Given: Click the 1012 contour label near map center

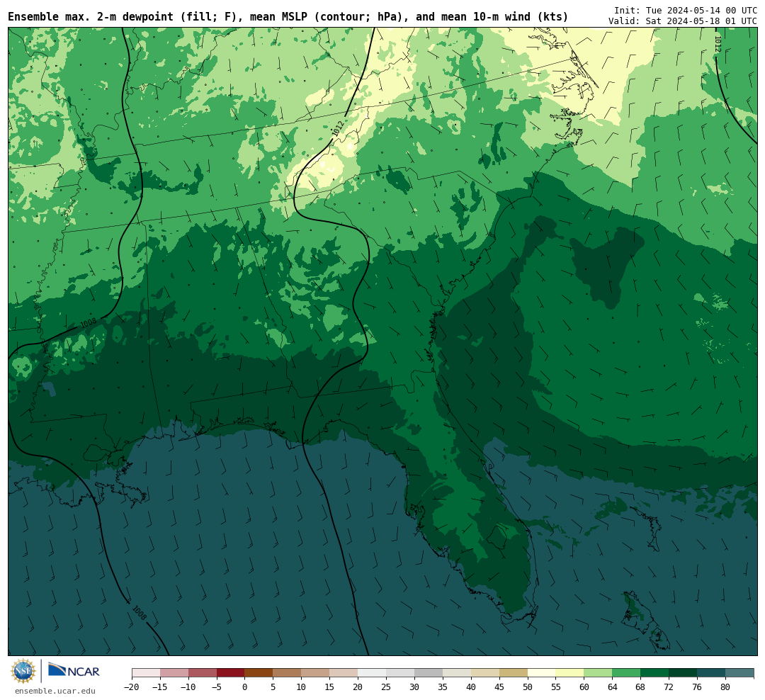Looking at the screenshot, I should pyautogui.click(x=338, y=128).
